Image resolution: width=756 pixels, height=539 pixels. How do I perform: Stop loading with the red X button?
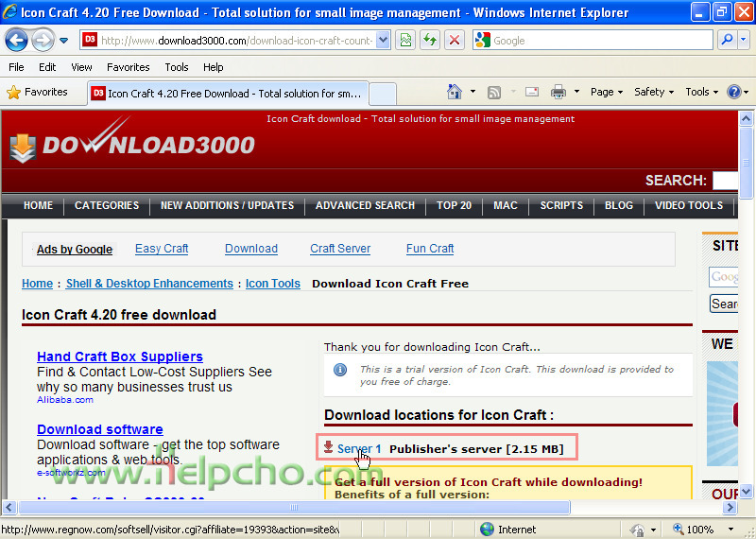point(454,40)
